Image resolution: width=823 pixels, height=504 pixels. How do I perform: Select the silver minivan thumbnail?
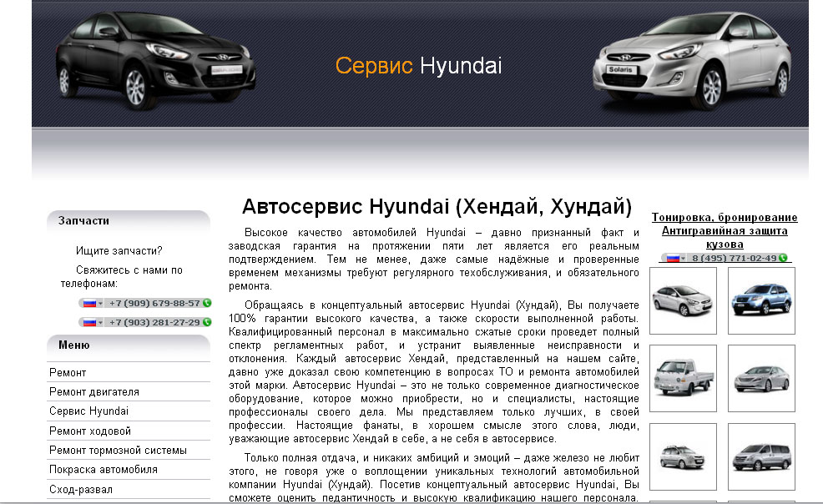pyautogui.click(x=761, y=456)
